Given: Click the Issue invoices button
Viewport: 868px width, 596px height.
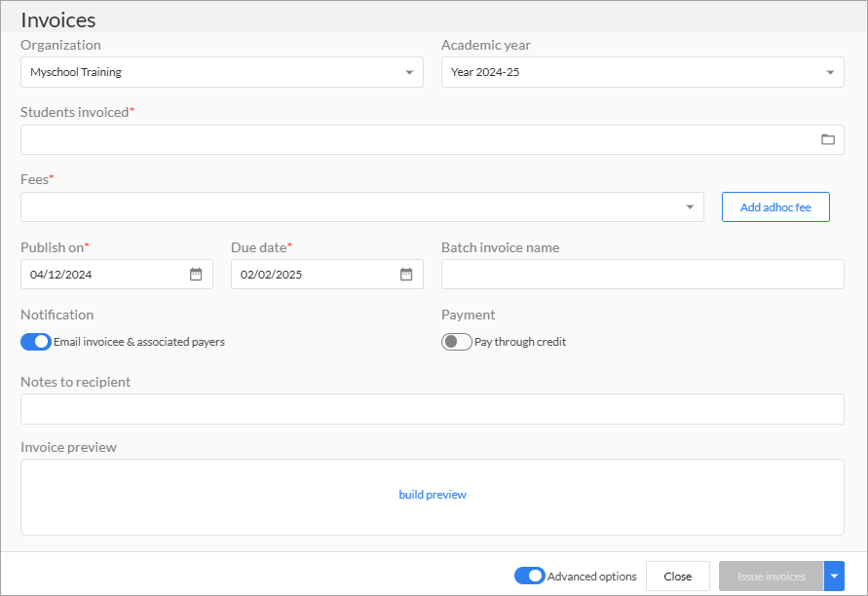Looking at the screenshot, I should tap(772, 577).
